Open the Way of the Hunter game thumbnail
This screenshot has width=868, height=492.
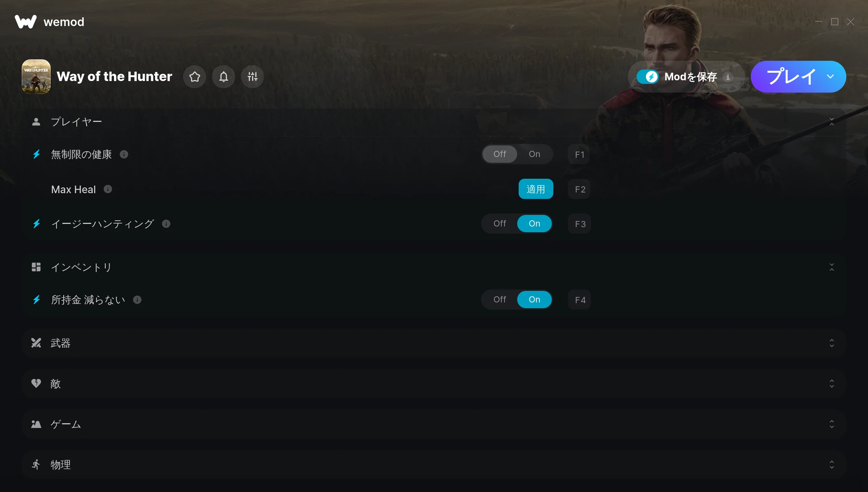point(36,77)
